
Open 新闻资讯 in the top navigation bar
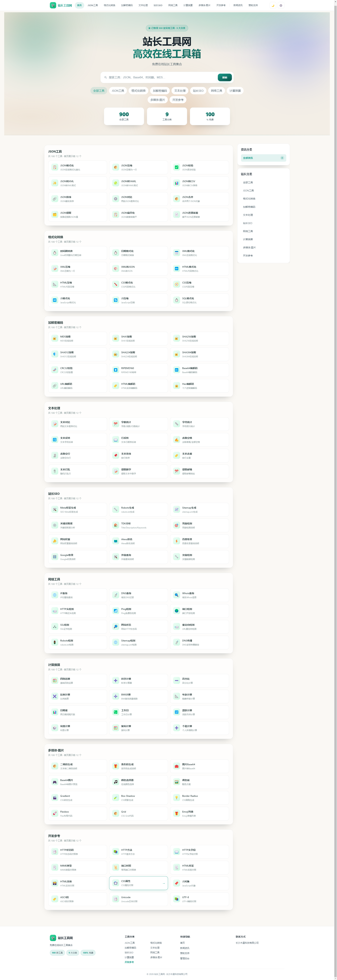click(238, 5)
